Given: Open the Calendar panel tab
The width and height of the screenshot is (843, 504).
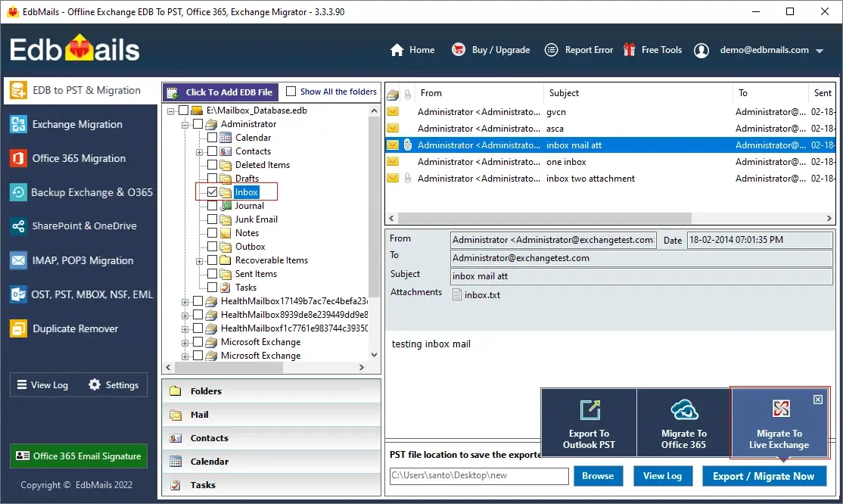Looking at the screenshot, I should click(x=272, y=462).
